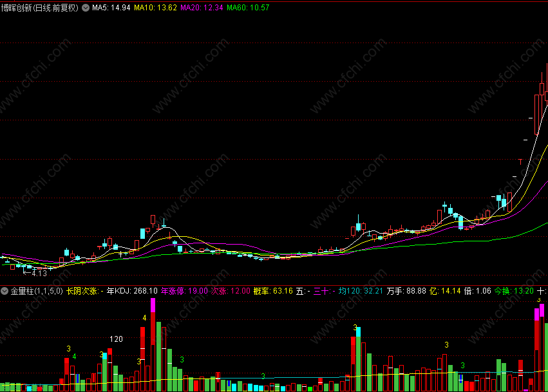Click the 万手: 88.88 value
The image size is (548, 392).
[406, 291]
